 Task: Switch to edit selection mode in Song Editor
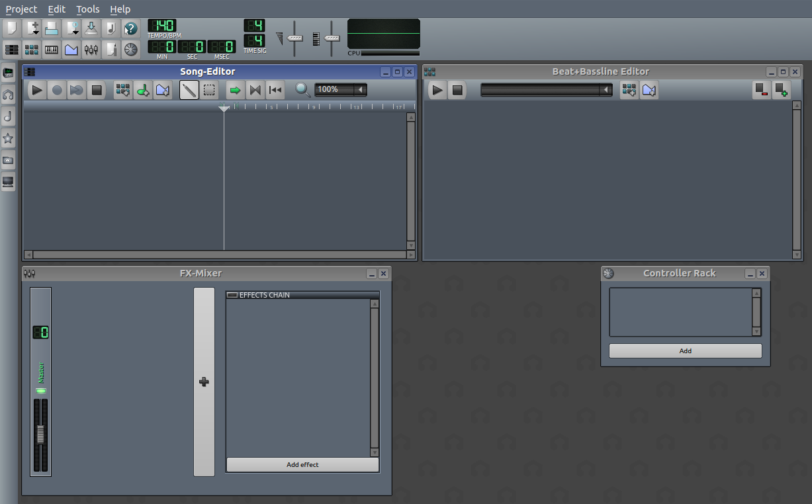[x=209, y=90]
